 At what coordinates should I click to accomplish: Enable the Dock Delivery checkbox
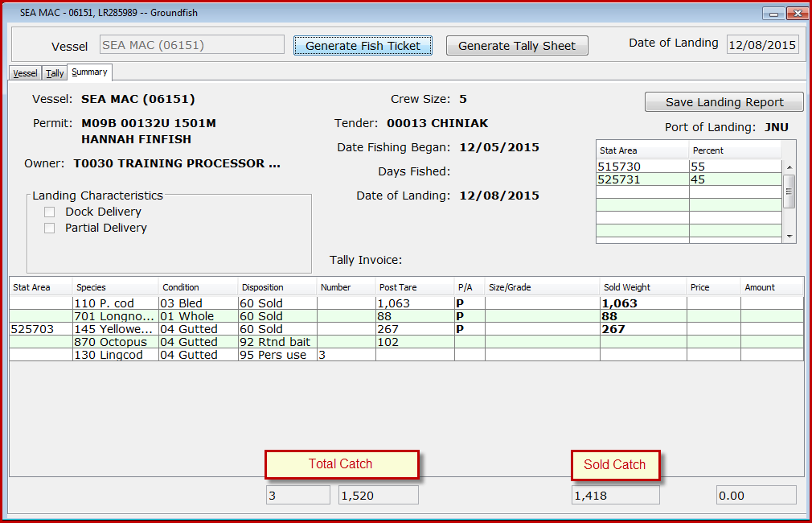point(50,212)
